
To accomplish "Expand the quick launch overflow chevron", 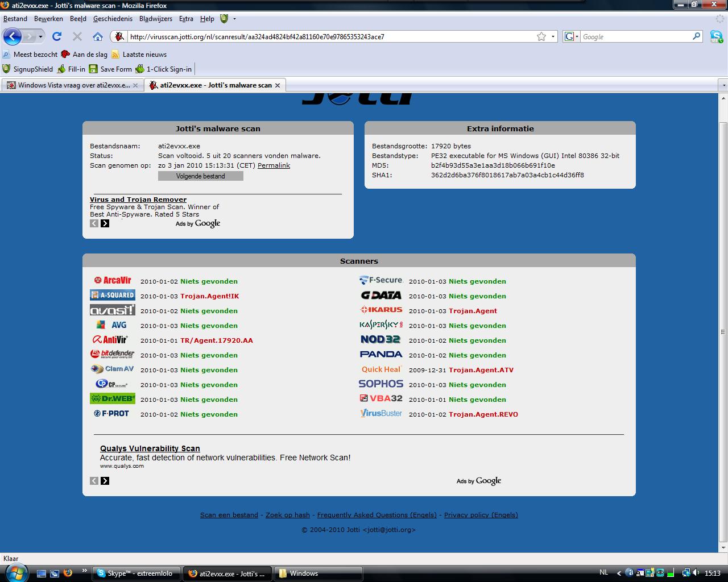I will (x=85, y=571).
